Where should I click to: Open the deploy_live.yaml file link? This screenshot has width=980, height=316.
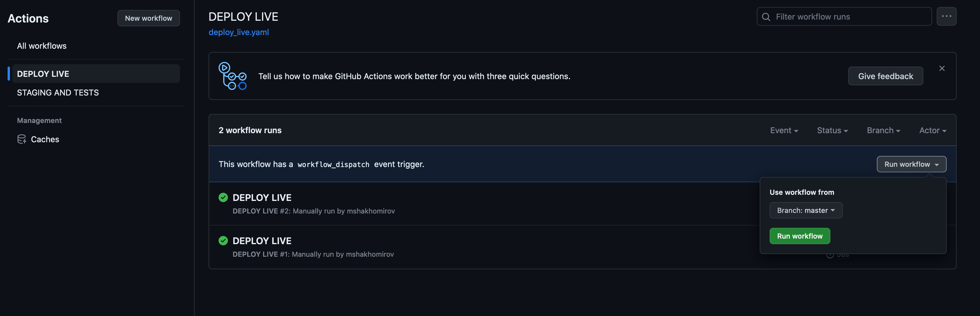pos(238,32)
